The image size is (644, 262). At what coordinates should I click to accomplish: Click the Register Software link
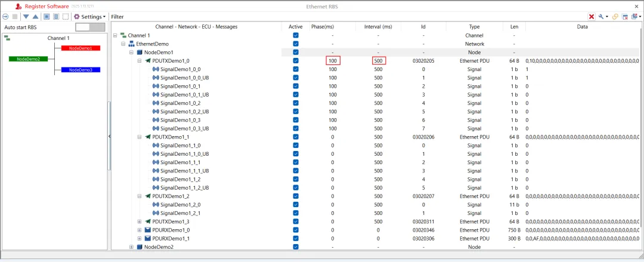[x=47, y=7]
